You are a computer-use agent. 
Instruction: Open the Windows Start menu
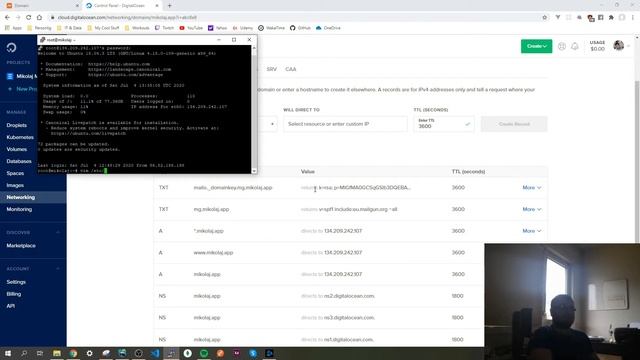(x=7, y=353)
